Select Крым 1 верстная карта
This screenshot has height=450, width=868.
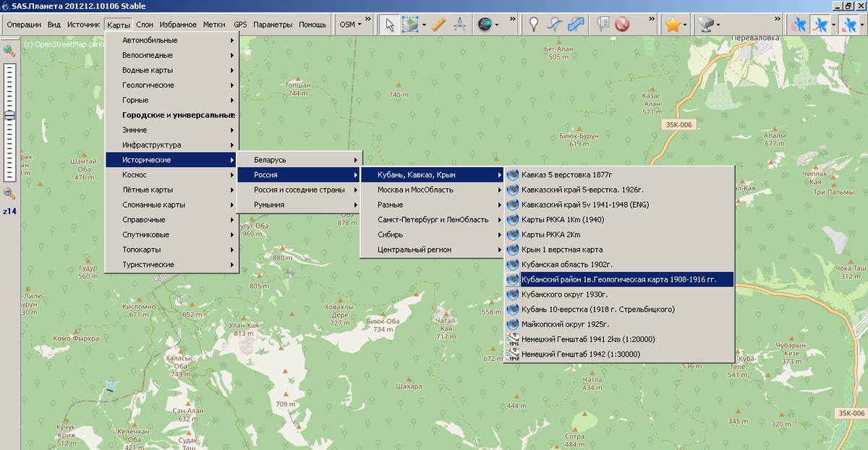(x=619, y=250)
